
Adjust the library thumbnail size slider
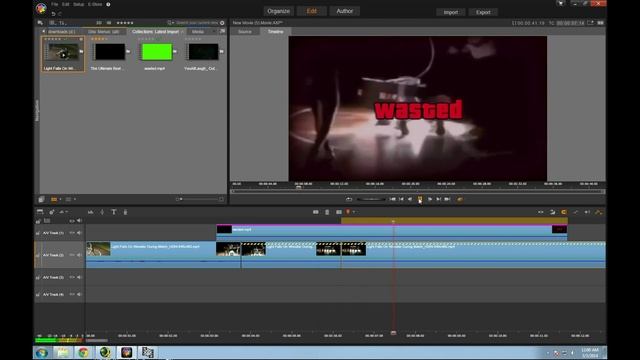[199, 199]
